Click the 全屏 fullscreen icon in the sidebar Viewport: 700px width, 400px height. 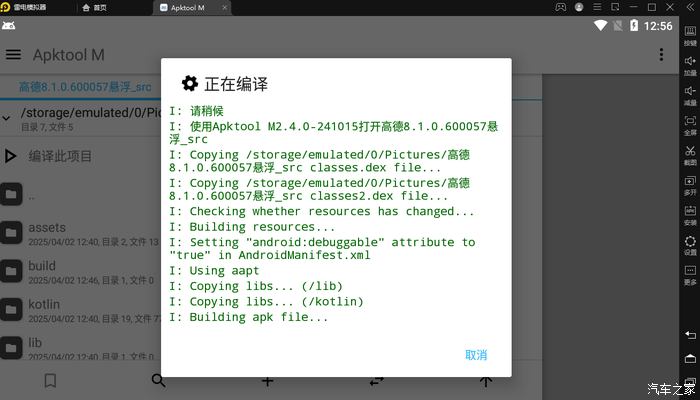point(690,124)
